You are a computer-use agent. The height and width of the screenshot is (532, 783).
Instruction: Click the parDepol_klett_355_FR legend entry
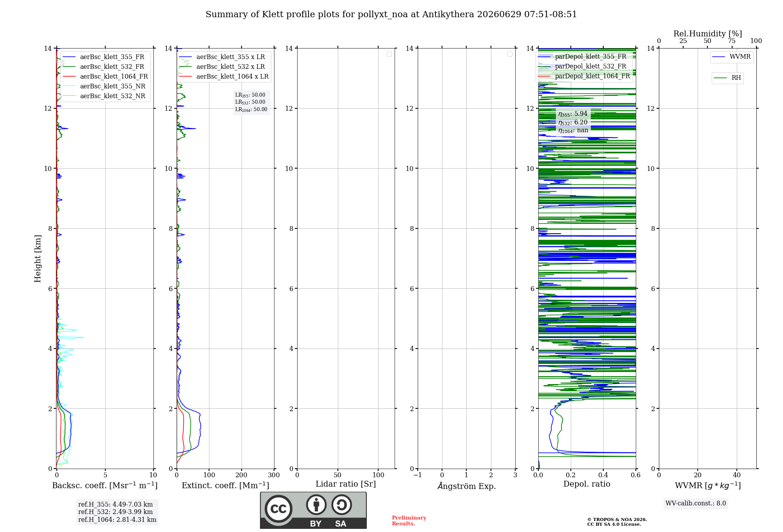tap(584, 57)
